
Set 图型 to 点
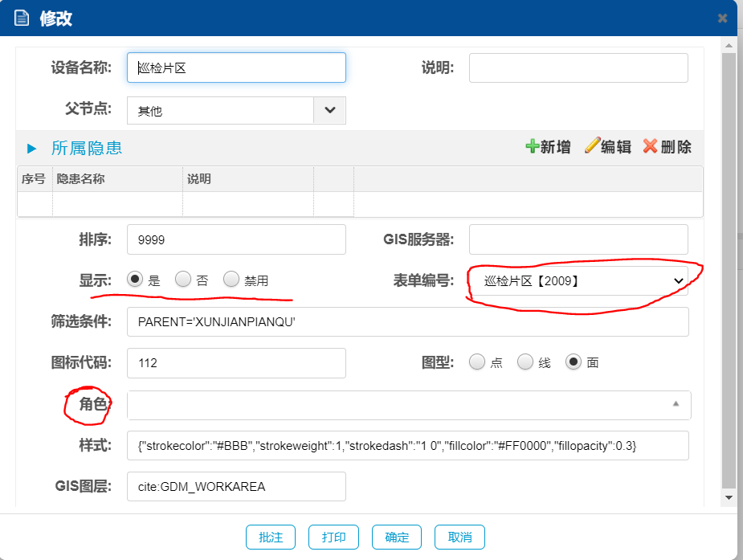tap(477, 362)
